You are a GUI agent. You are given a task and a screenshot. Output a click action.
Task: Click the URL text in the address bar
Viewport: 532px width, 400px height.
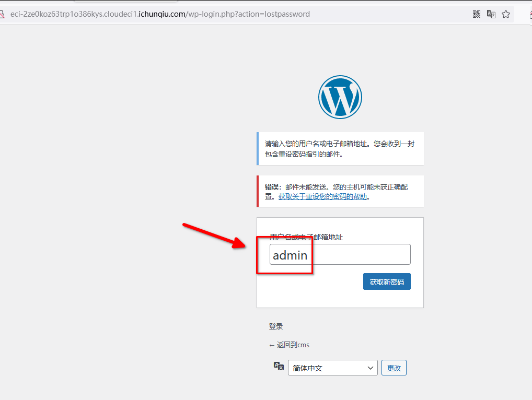[160, 14]
